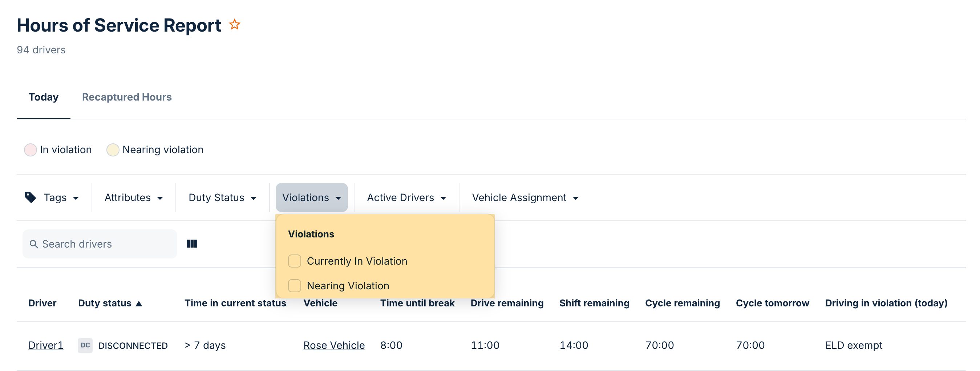Check the Currently In Violation checkbox
This screenshot has height=371, width=980.
(295, 261)
